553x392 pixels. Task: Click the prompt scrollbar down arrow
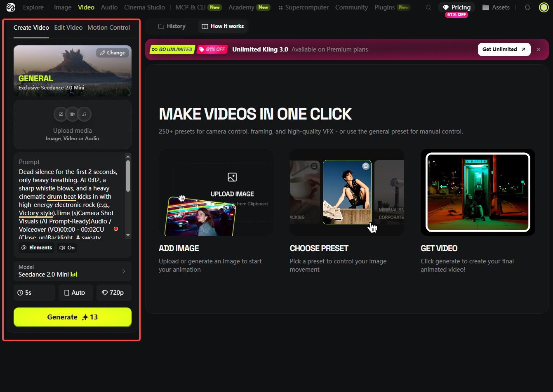pos(128,235)
